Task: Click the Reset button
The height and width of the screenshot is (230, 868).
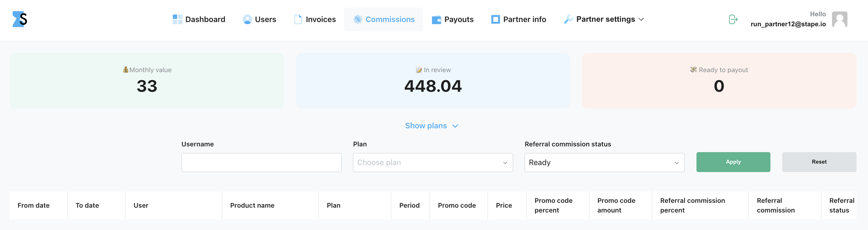Action: [x=819, y=162]
